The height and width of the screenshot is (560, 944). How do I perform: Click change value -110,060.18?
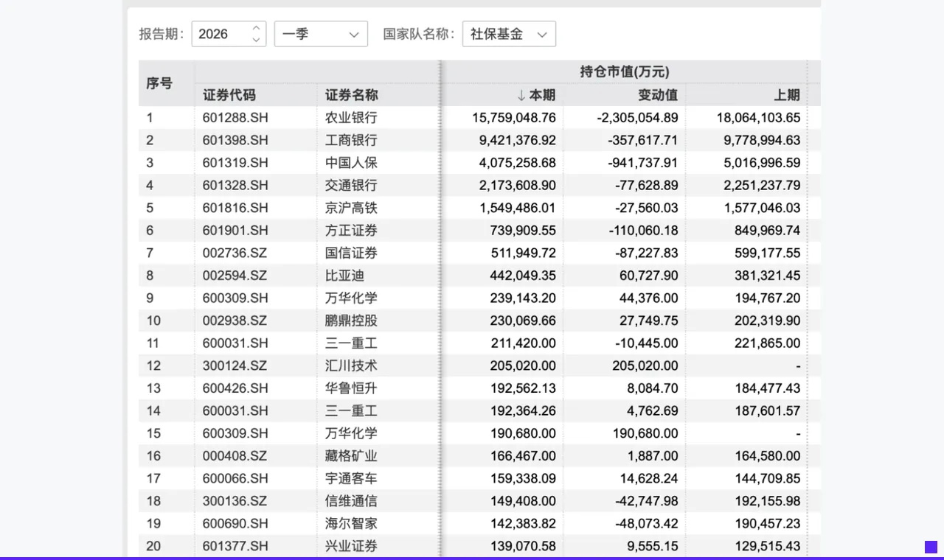click(x=644, y=231)
